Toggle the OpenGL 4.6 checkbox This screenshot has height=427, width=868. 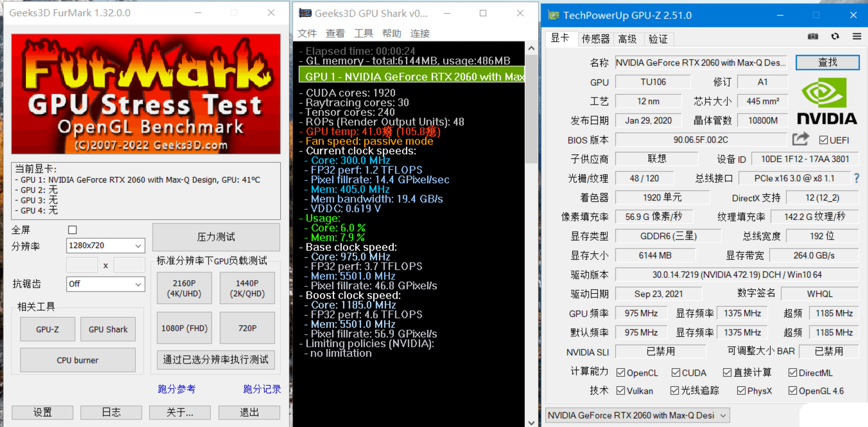pyautogui.click(x=793, y=391)
